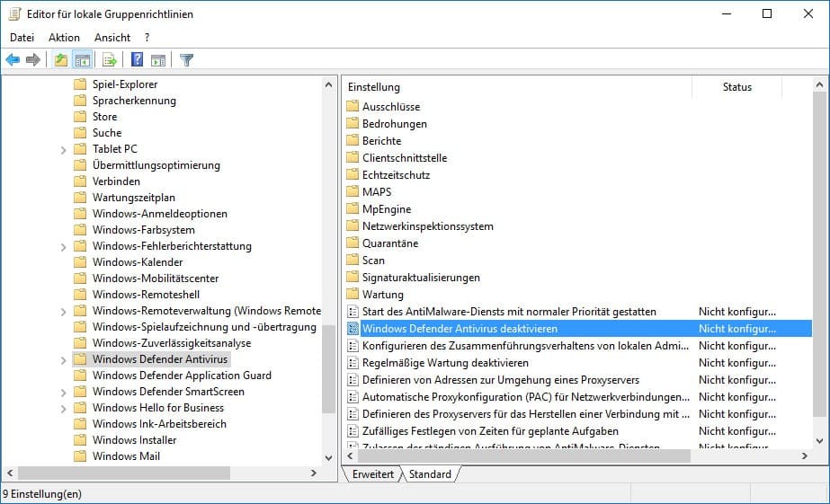
Task: Open the ? help menu
Action: (x=147, y=38)
